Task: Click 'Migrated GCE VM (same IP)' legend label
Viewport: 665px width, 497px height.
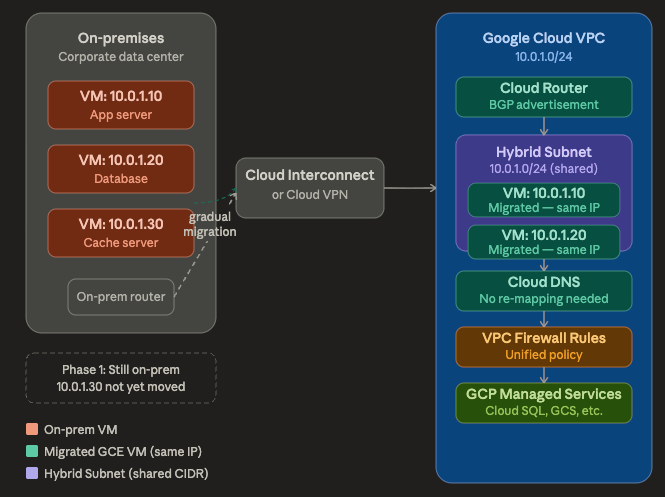Action: [x=123, y=452]
